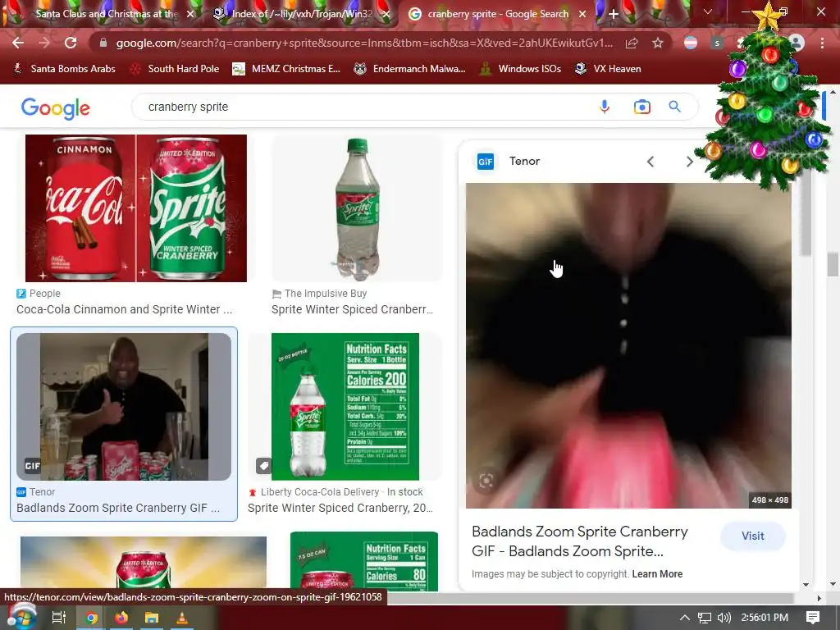Open Santa Bombs Arabs bookmark
This screenshot has width=840, height=630.
pyautogui.click(x=64, y=69)
